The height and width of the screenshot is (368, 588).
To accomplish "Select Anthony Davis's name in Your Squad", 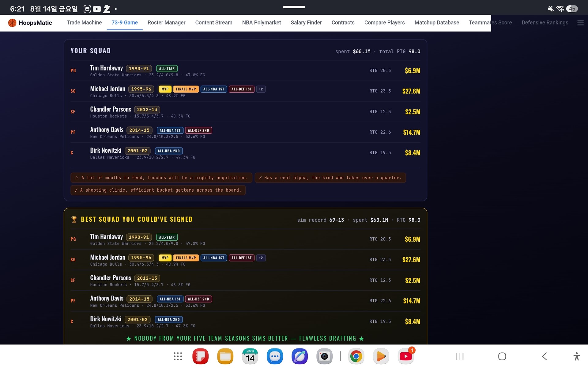I will (107, 130).
